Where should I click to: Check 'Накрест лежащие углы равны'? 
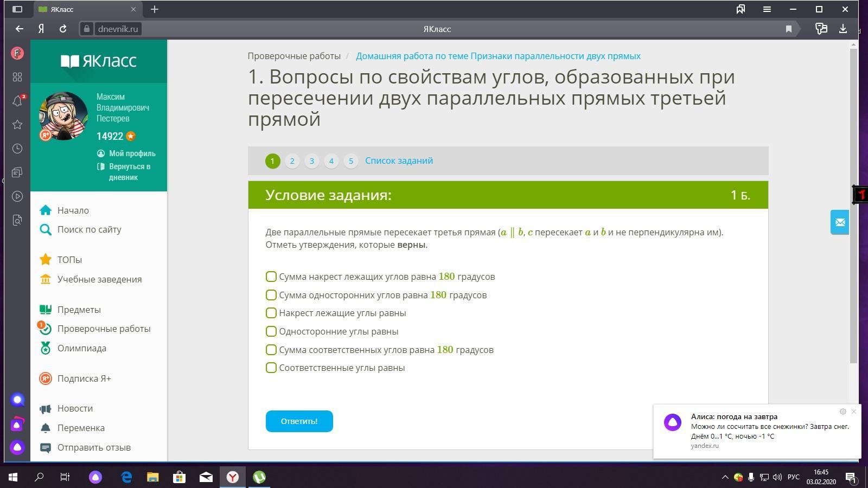click(x=271, y=313)
